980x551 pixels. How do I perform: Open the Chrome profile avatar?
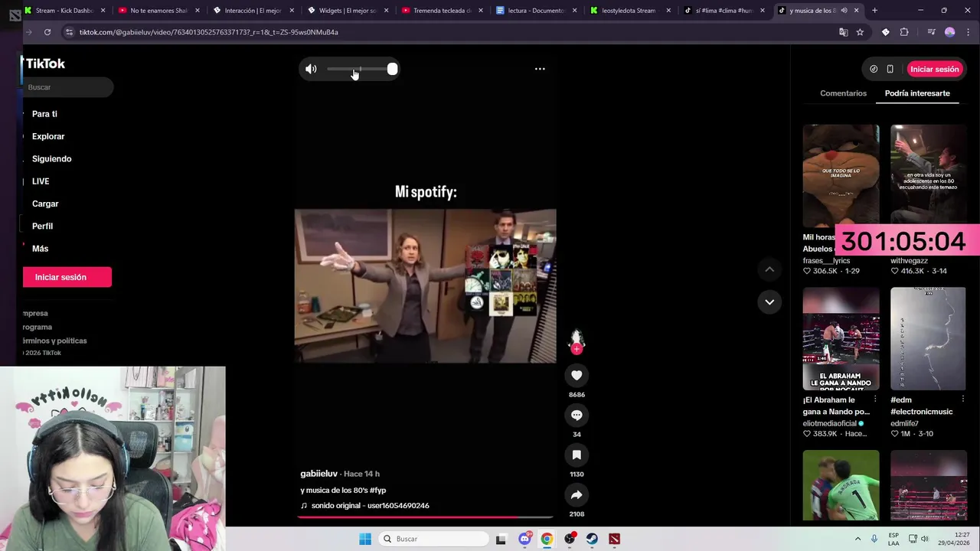950,32
